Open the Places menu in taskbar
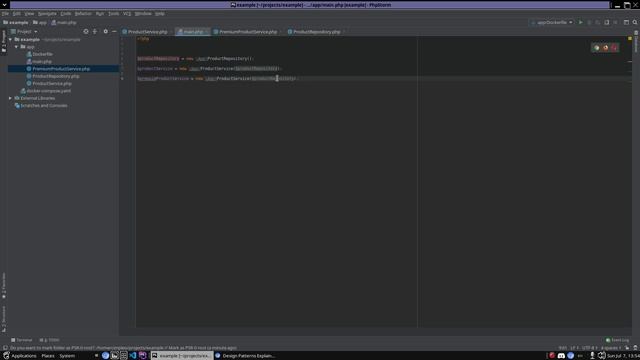640x360 pixels. [x=48, y=356]
